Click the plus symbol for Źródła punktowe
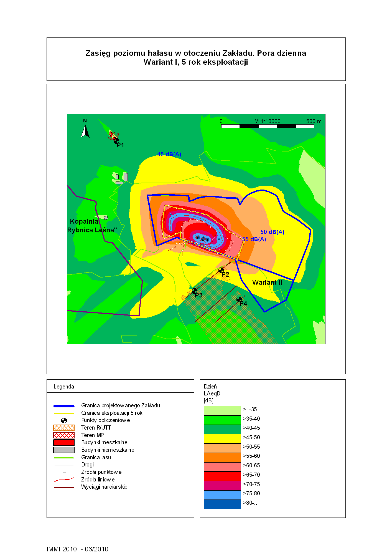 (64, 473)
